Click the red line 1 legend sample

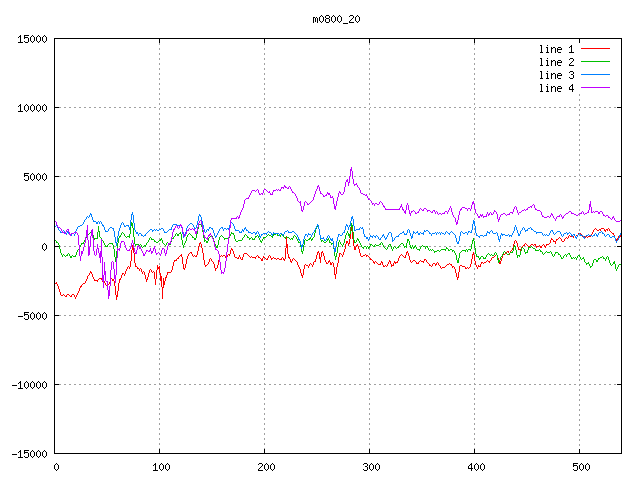pyautogui.click(x=595, y=49)
